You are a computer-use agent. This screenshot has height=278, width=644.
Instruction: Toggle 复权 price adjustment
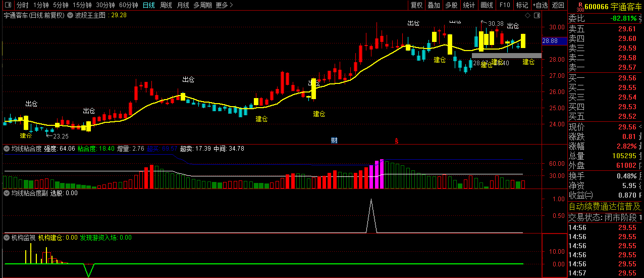pyautogui.click(x=416, y=5)
